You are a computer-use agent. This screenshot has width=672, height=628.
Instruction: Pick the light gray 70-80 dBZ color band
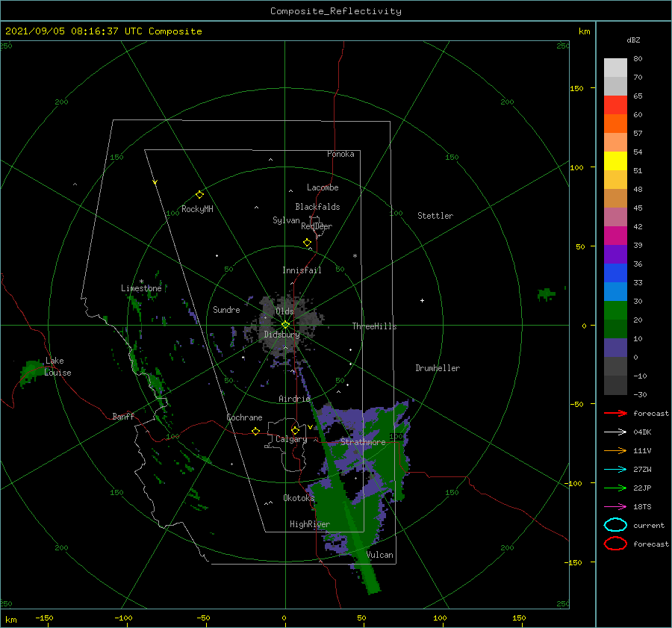[615, 68]
